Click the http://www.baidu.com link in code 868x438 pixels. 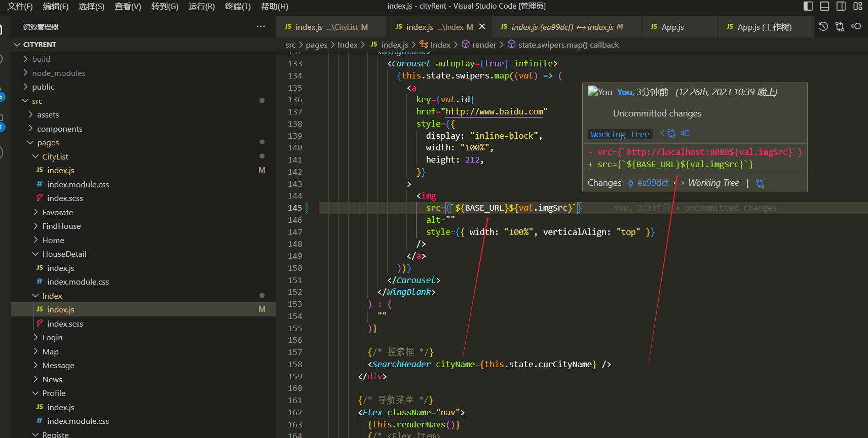pos(494,111)
